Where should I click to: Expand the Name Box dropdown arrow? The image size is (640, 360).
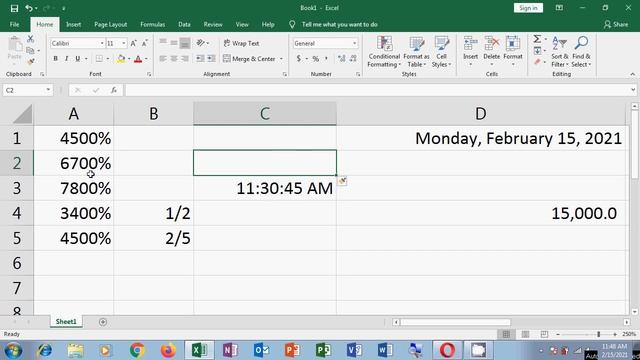pyautogui.click(x=48, y=90)
